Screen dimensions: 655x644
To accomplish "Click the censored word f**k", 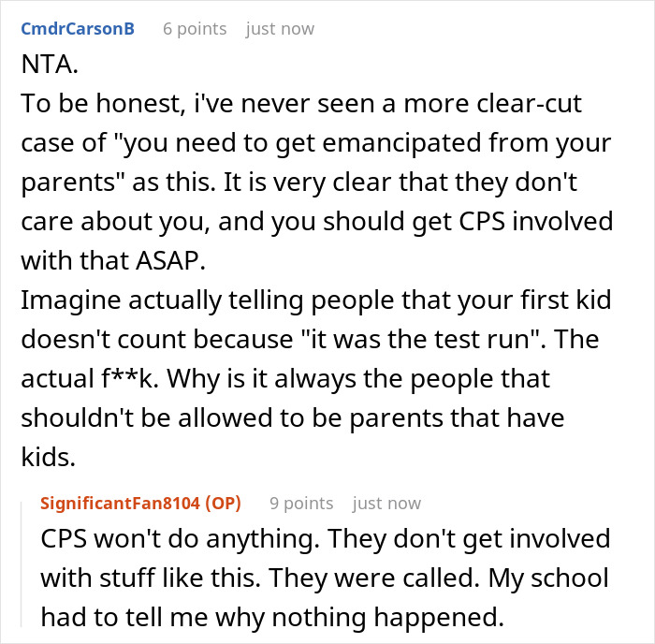I will (x=129, y=378).
